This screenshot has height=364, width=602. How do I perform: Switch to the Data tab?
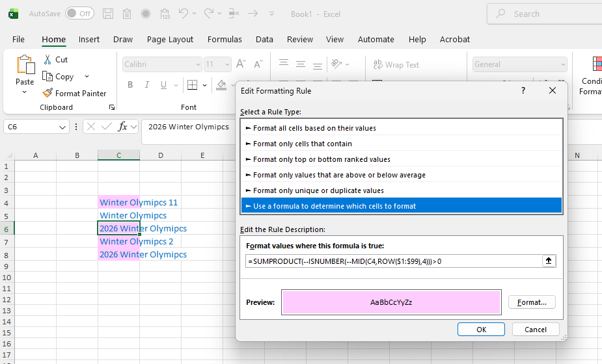click(x=264, y=39)
